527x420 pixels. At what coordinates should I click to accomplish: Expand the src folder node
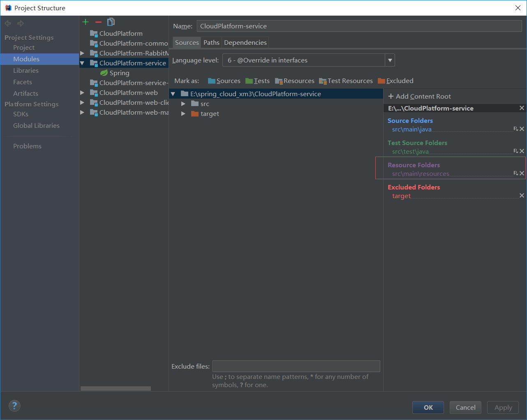[183, 104]
